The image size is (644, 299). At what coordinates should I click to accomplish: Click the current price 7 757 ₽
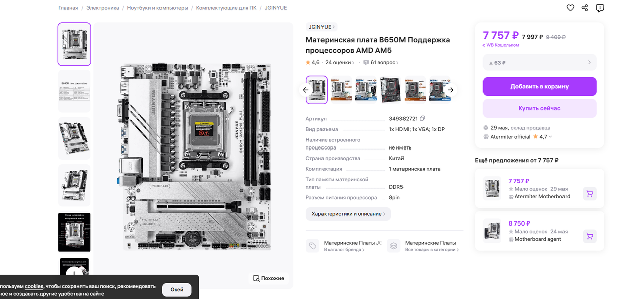click(501, 35)
